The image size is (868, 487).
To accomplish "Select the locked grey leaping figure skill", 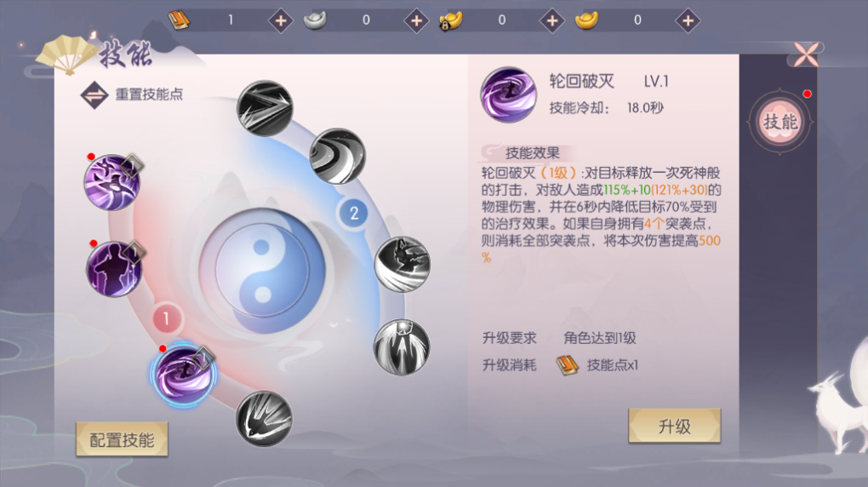I will (x=403, y=264).
